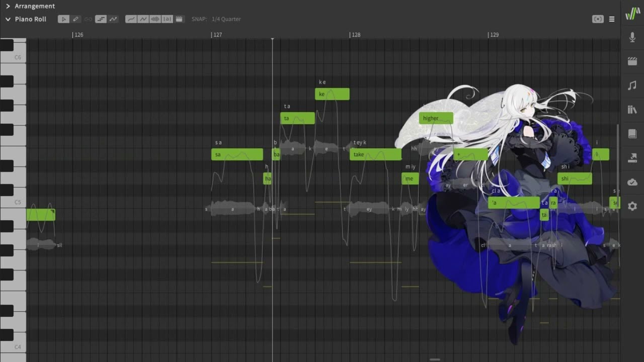Expand the Arrangement panel
This screenshot has width=644, height=362.
tap(8, 6)
